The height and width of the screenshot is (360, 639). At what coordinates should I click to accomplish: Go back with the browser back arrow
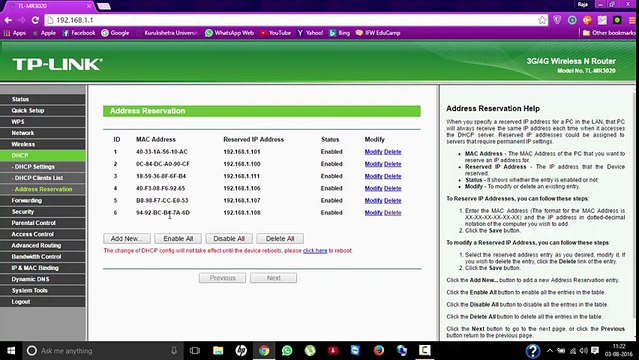[8, 20]
